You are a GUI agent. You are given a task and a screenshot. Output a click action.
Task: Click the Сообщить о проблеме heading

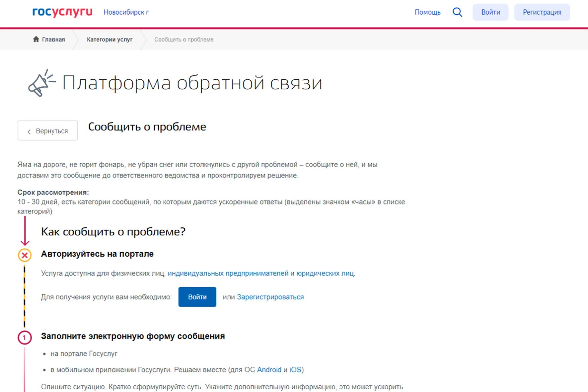coord(147,127)
